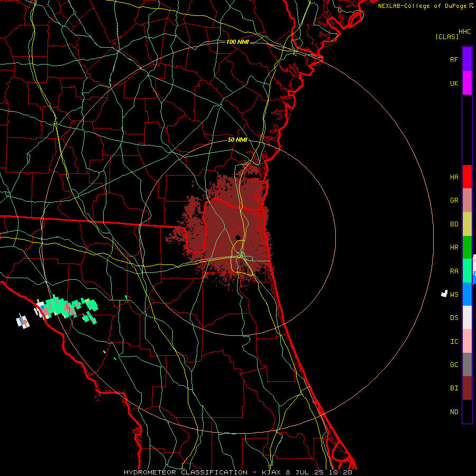Click the DS legend label
This screenshot has height=476, width=476.
point(454,318)
